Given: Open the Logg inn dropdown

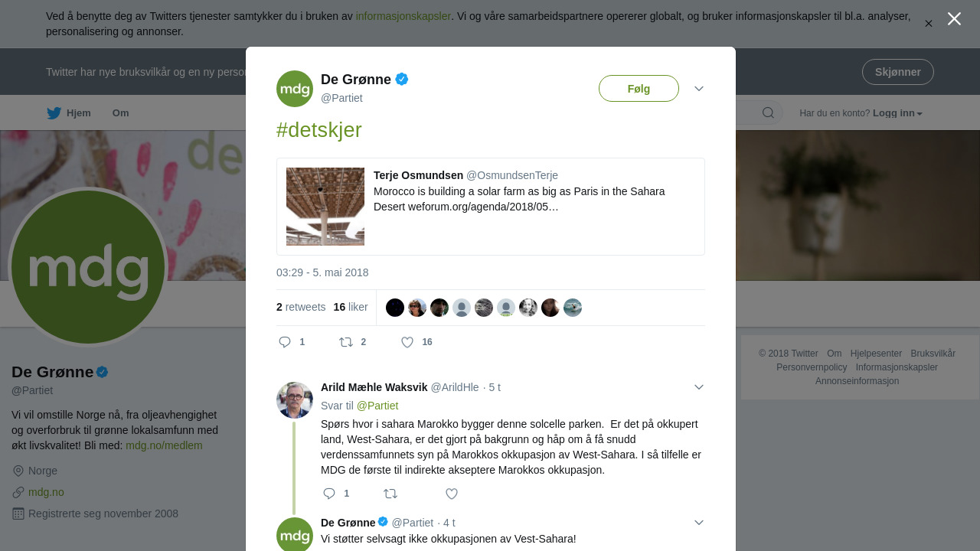Looking at the screenshot, I should [897, 113].
